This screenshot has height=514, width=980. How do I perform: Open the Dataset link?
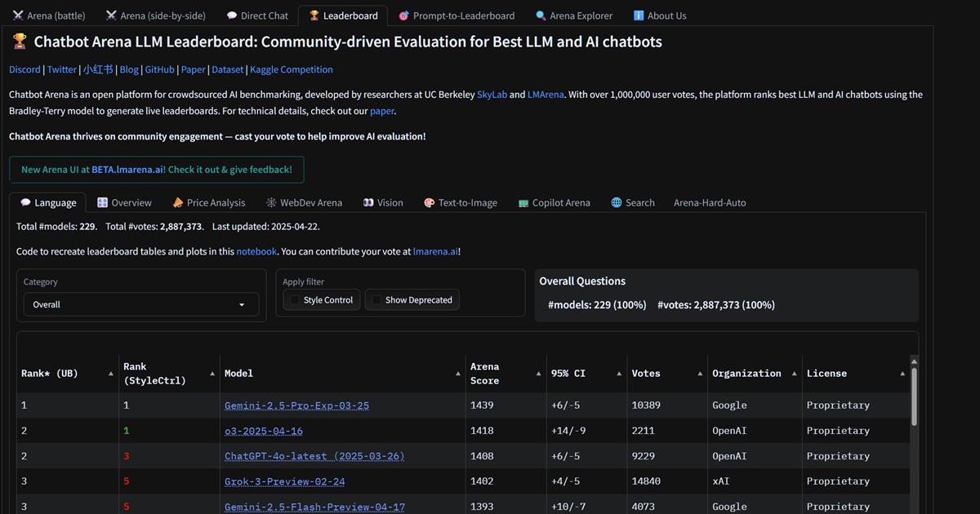click(228, 69)
